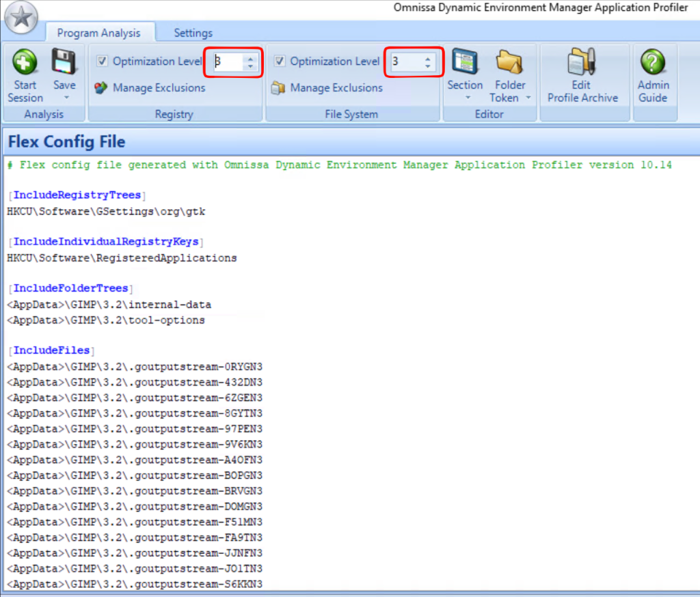The image size is (700, 597).
Task: Click the Flex config file generated comment line
Action: (340, 165)
